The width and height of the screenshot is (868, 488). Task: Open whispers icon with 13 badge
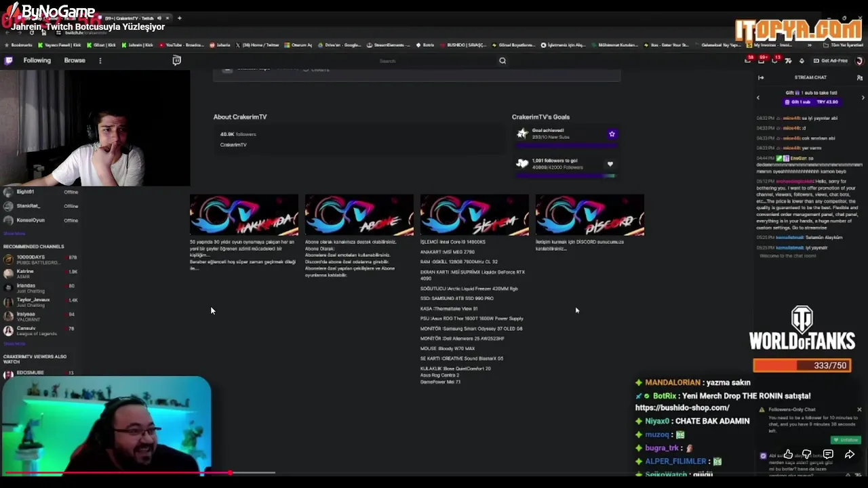tap(775, 60)
